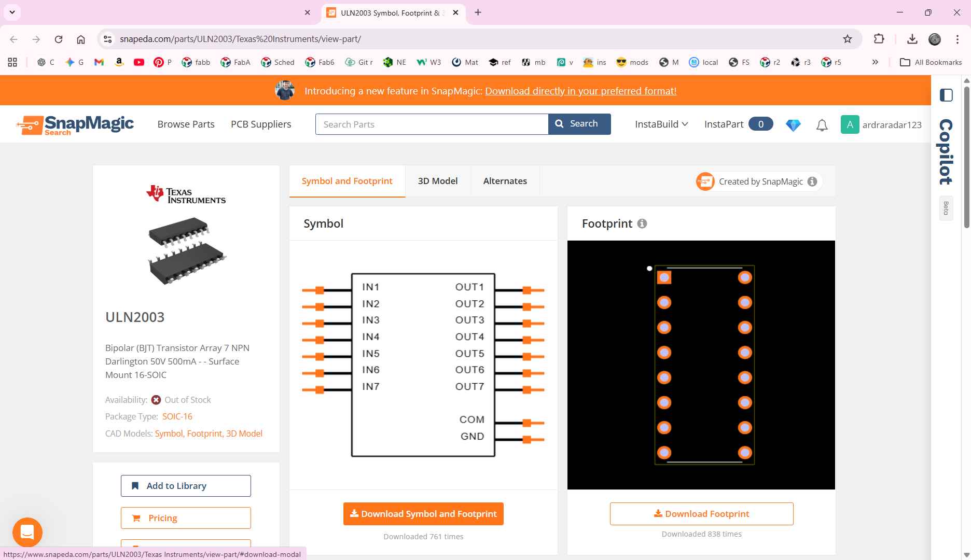Open the chat support bubble
This screenshot has width=971, height=560.
tap(27, 532)
